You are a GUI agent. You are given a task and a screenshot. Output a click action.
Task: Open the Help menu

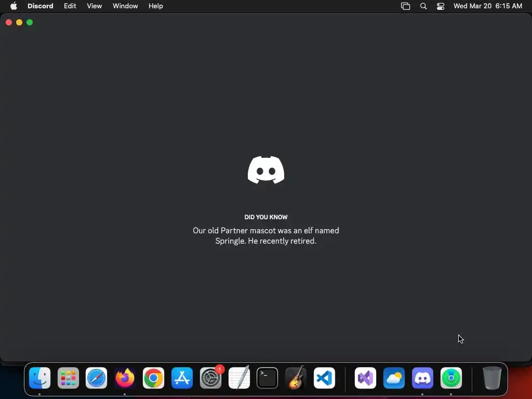tap(156, 6)
